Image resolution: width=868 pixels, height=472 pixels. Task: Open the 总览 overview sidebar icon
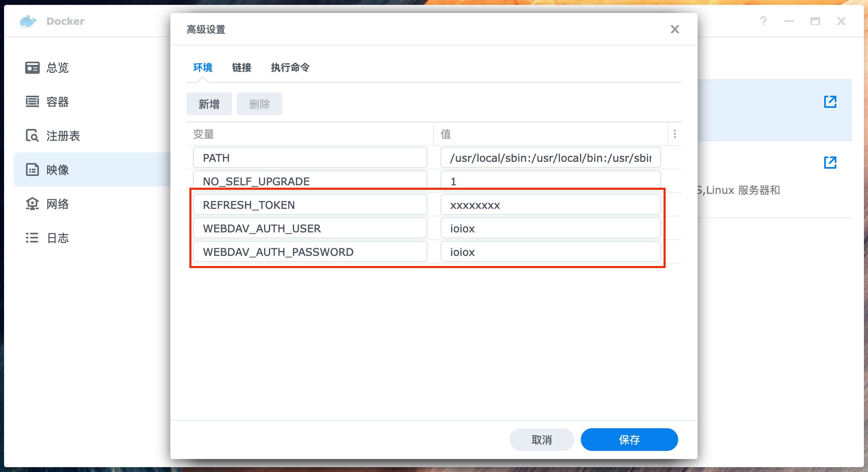click(32, 68)
